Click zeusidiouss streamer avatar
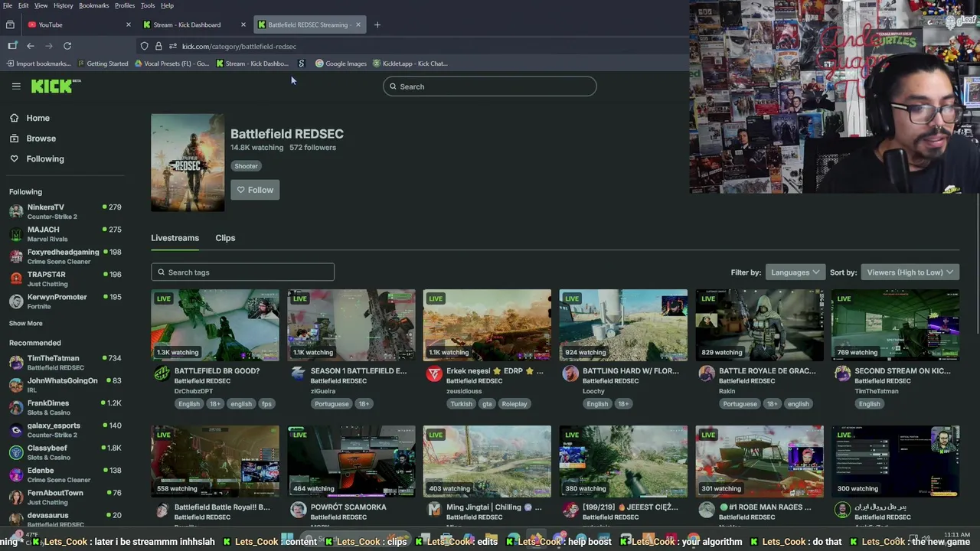Viewport: 980px width, 551px height. [x=434, y=373]
